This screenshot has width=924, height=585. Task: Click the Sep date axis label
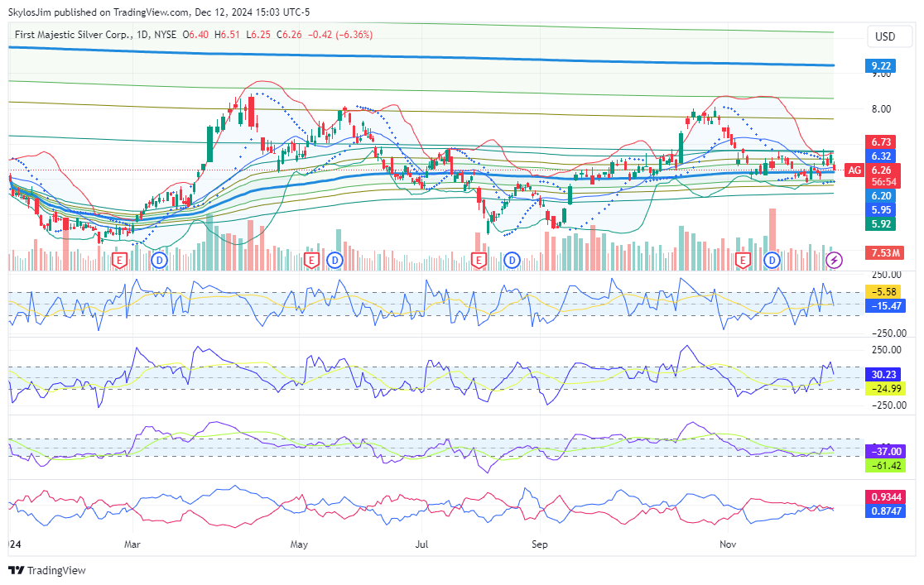click(x=539, y=544)
